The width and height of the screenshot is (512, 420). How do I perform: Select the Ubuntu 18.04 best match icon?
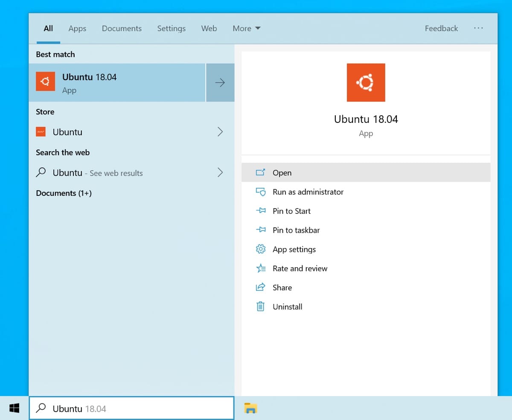(x=45, y=82)
